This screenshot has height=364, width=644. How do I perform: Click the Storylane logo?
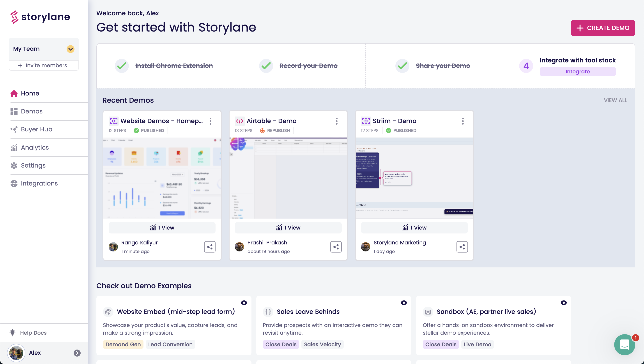coord(40,17)
